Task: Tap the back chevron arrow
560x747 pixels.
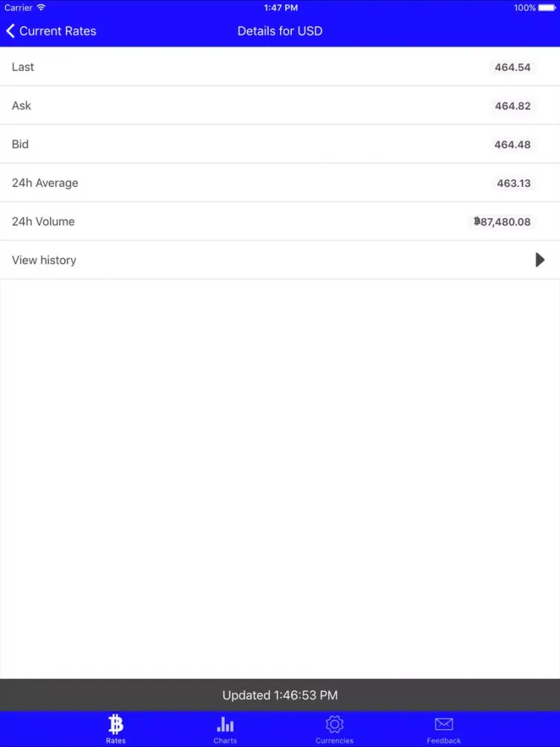Action: click(10, 31)
